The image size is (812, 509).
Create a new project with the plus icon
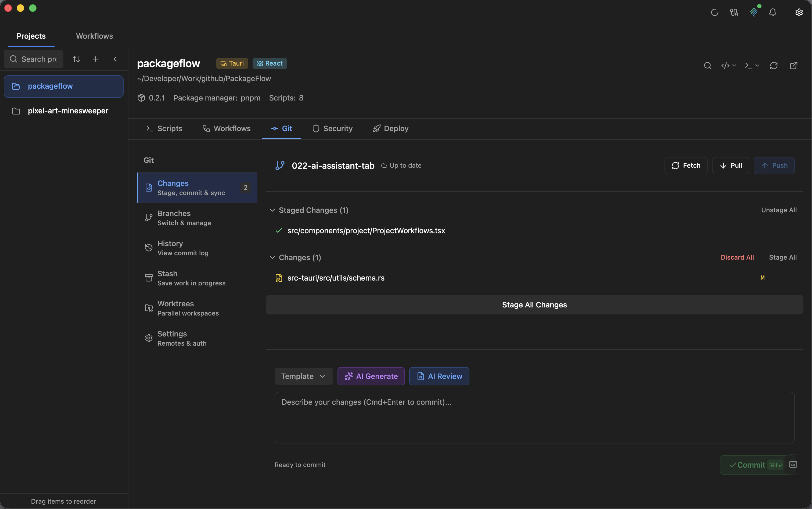pyautogui.click(x=96, y=59)
